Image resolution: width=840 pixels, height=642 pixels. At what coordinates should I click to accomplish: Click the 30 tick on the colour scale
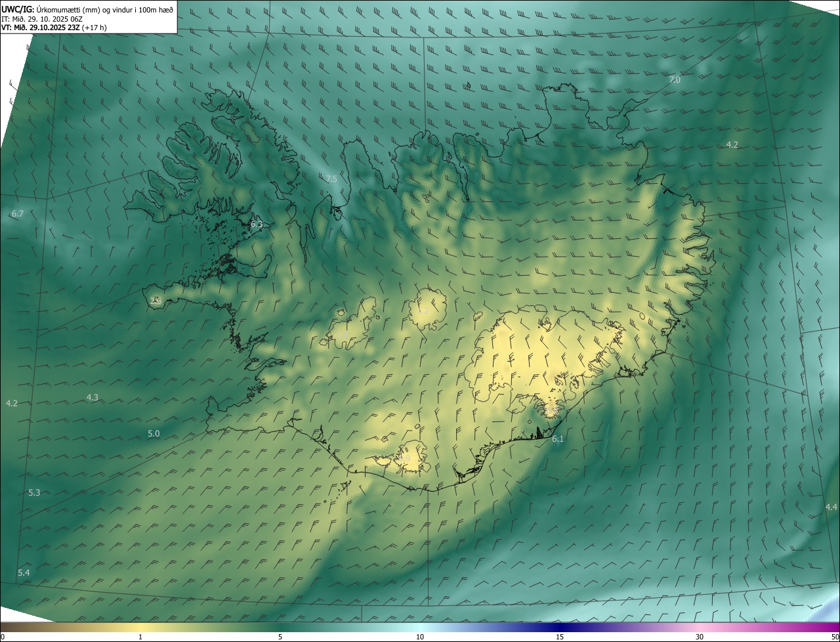coord(700,637)
